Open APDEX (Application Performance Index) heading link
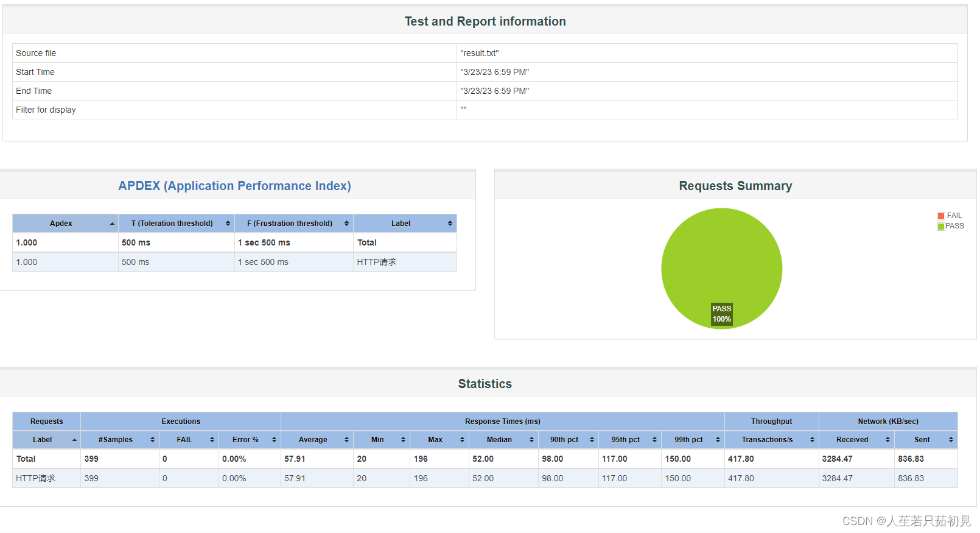 coord(234,186)
